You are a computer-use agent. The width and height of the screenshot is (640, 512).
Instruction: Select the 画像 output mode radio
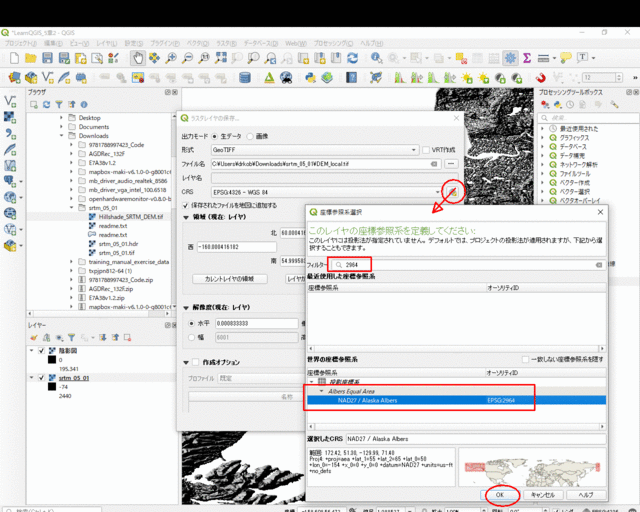[250, 136]
